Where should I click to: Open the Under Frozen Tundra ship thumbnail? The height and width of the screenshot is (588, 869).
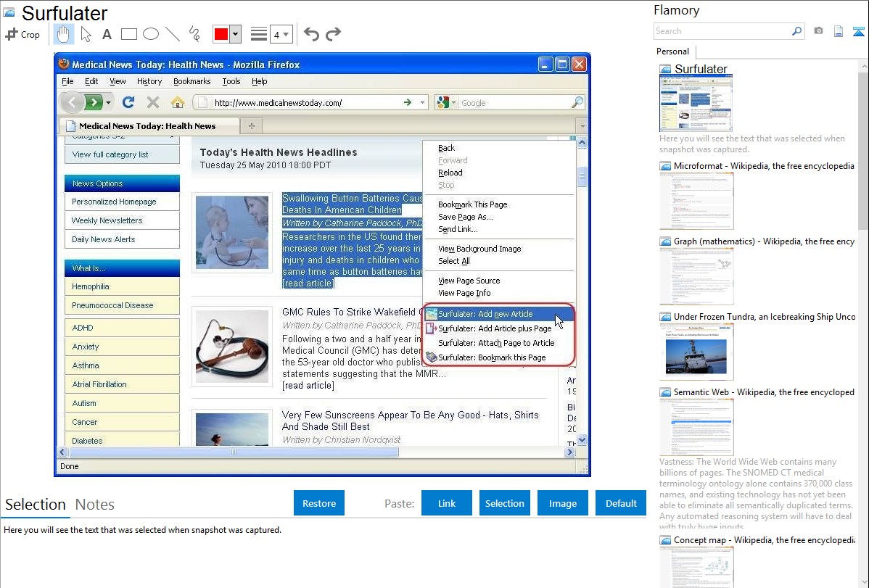point(696,352)
